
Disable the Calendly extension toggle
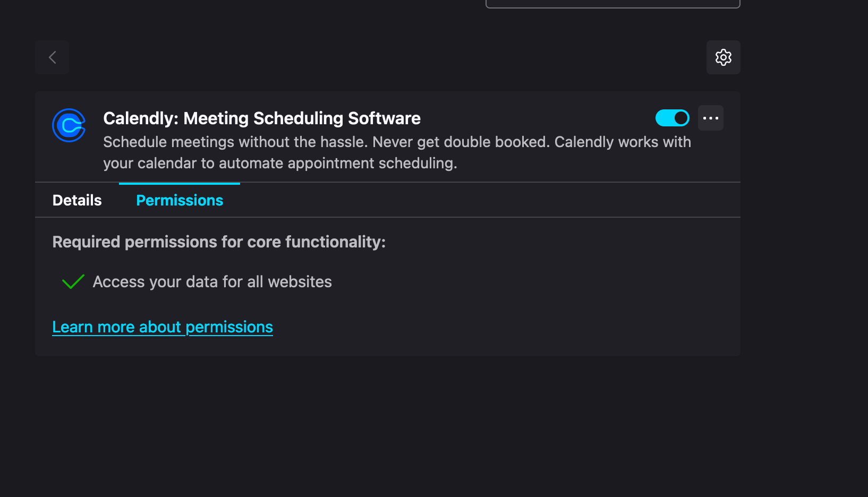coord(672,118)
